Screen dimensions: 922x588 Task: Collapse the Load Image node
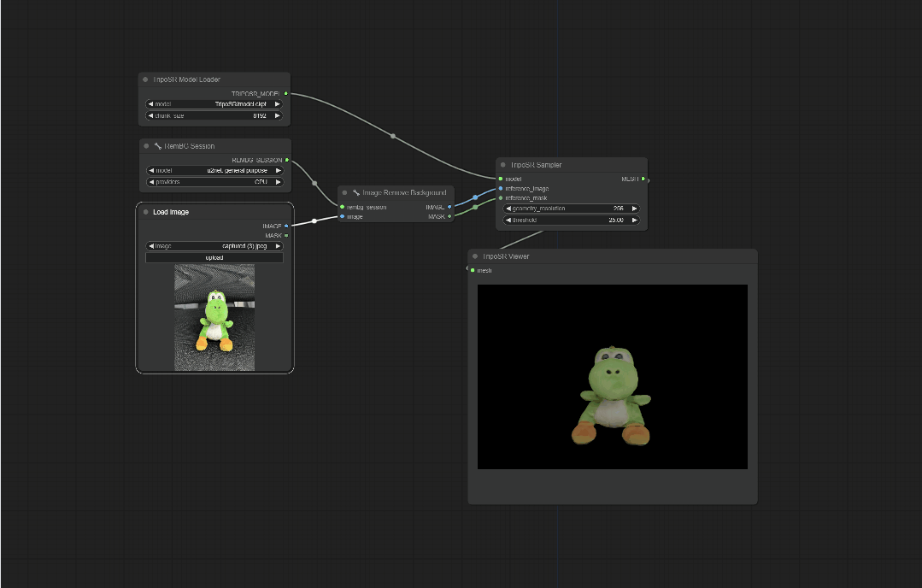point(146,212)
